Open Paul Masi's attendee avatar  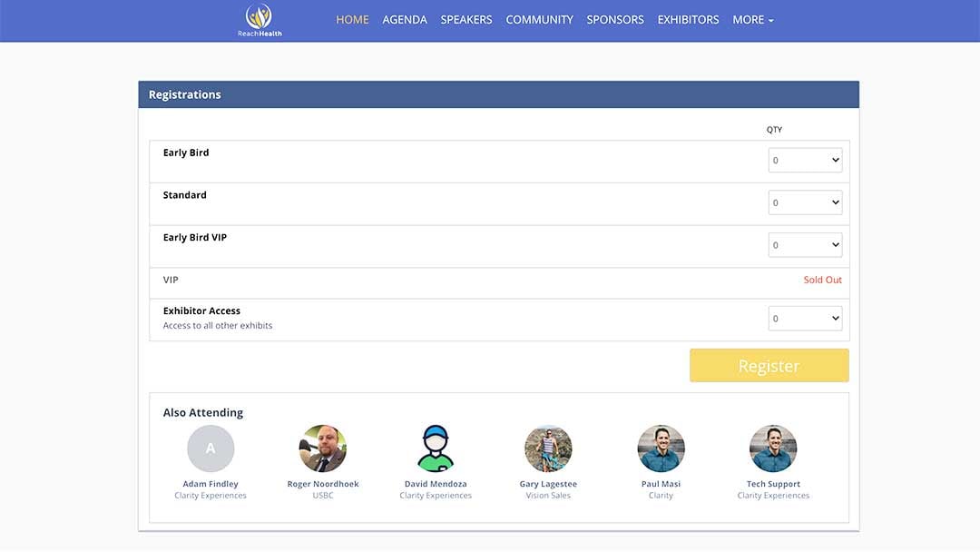pos(661,448)
